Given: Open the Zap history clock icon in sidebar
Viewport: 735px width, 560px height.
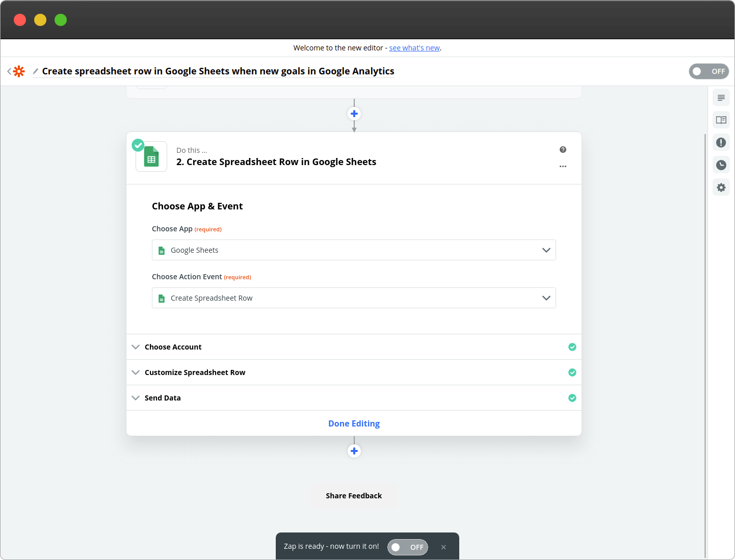Looking at the screenshot, I should tap(721, 165).
